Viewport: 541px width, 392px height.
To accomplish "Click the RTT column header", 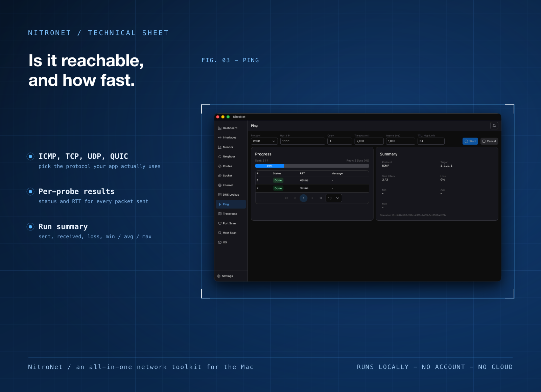I will pyautogui.click(x=302, y=173).
